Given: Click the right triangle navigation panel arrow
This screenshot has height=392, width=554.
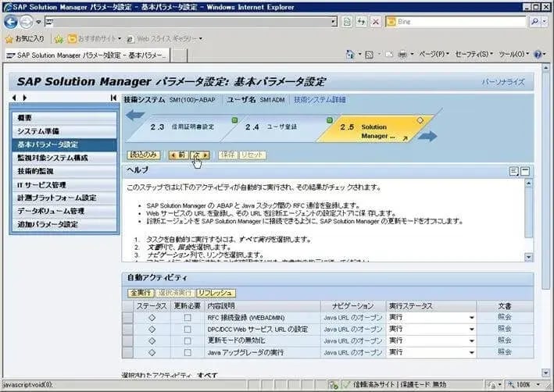Looking at the screenshot, I should point(25,98).
